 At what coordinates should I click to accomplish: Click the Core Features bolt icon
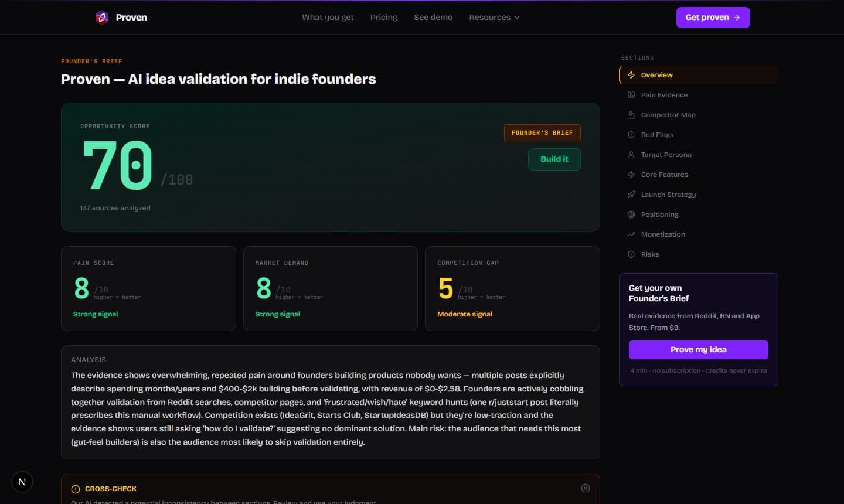point(631,175)
